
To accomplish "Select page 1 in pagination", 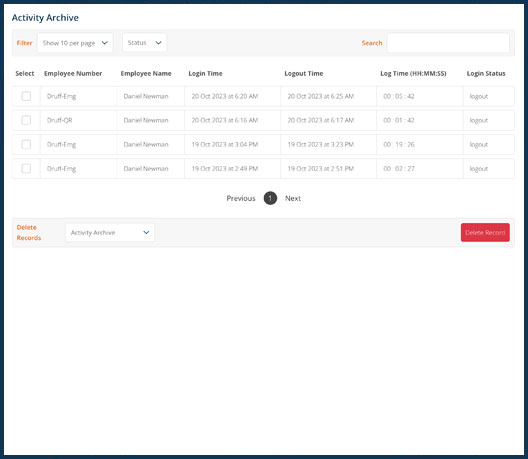I will point(270,198).
